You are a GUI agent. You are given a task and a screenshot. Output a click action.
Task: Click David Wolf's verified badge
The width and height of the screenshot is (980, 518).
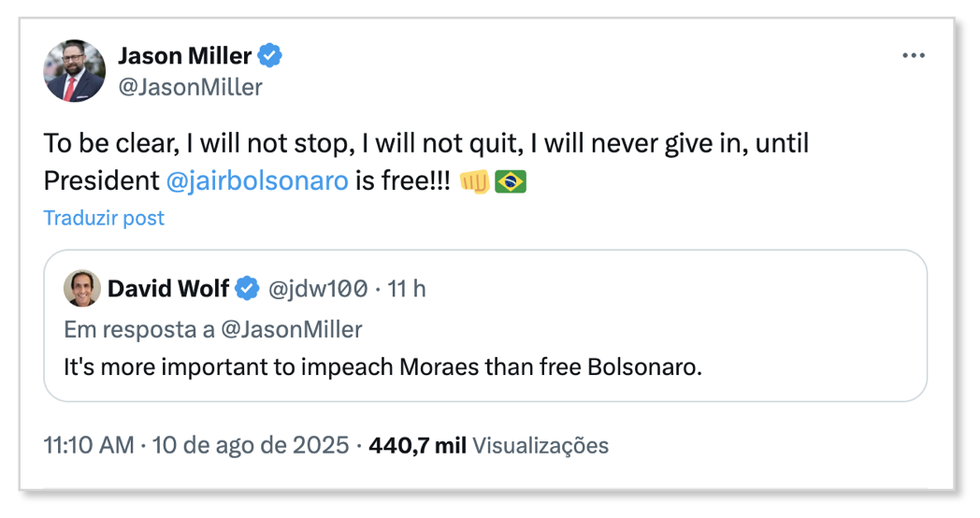point(247,289)
